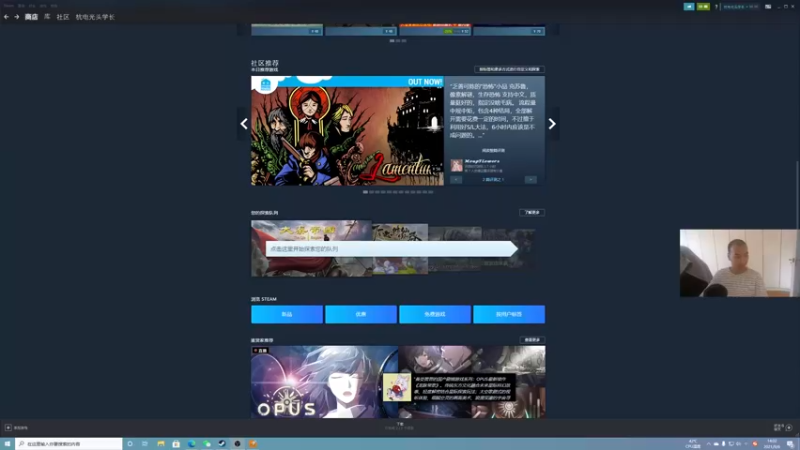Click the blue announcements button in the top bar
This screenshot has width=800, height=450.
click(689, 7)
